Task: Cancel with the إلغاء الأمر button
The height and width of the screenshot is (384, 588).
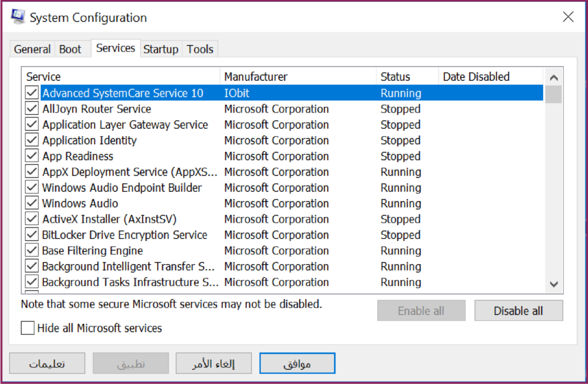Action: (214, 363)
